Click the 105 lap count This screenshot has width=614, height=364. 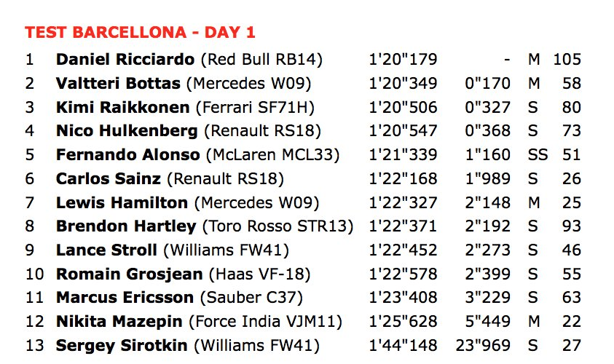coord(567,60)
